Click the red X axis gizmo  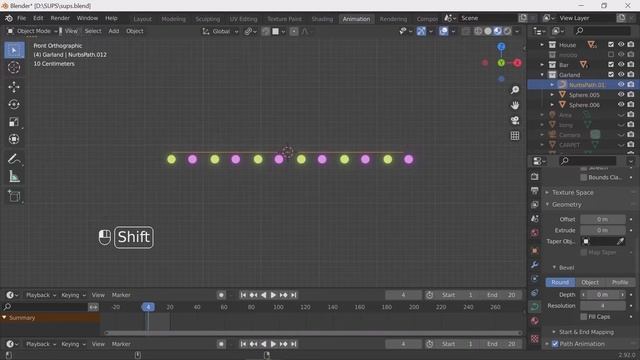pos(518,63)
